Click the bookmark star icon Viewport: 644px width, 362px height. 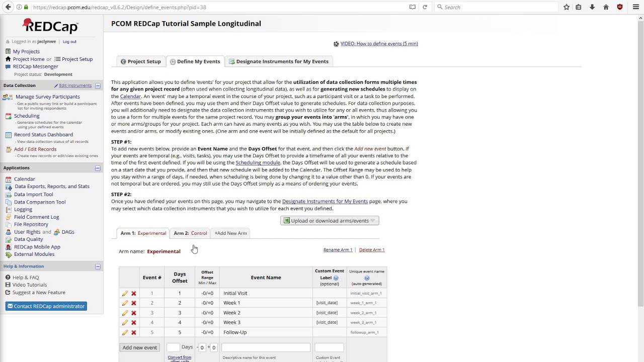point(567,7)
